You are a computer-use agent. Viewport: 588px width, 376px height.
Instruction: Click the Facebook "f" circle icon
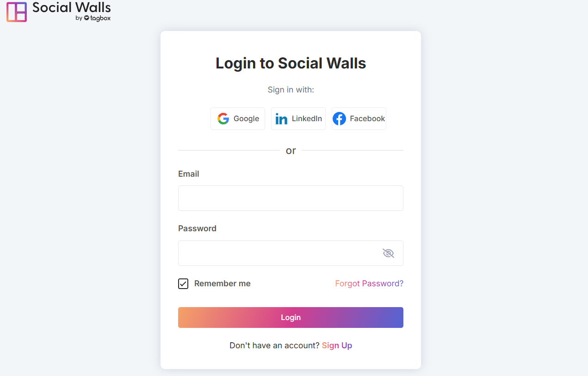[x=339, y=119]
